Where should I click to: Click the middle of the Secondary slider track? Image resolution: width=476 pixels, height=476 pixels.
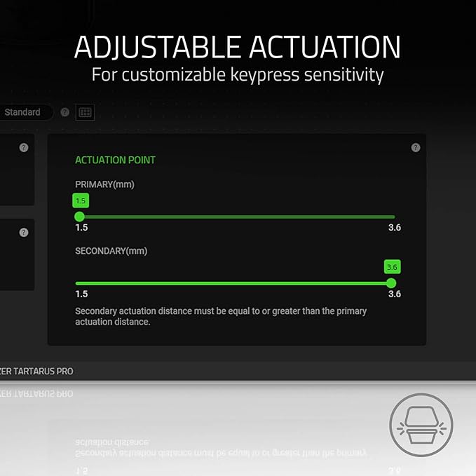236,283
